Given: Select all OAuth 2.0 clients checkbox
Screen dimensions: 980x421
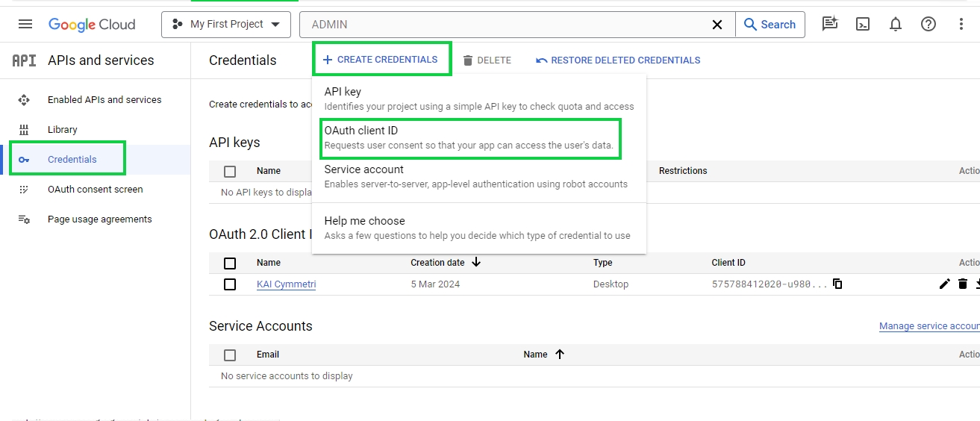Looking at the screenshot, I should tap(230, 263).
